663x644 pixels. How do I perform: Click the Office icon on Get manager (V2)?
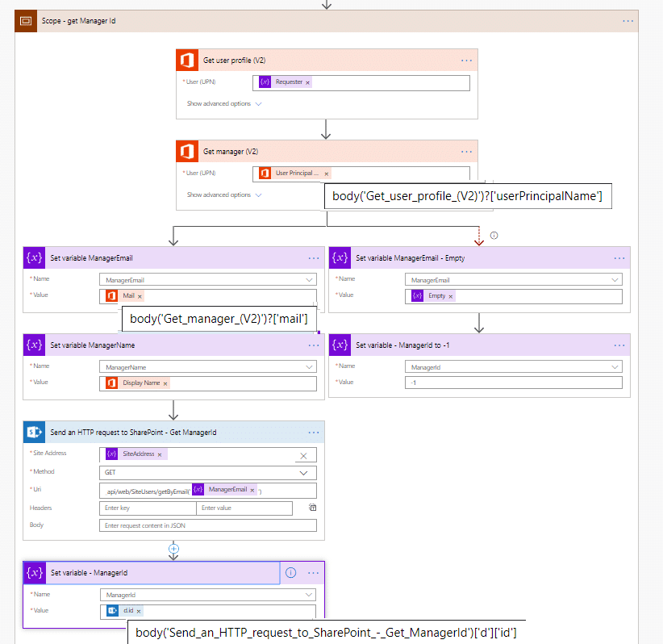pos(188,152)
